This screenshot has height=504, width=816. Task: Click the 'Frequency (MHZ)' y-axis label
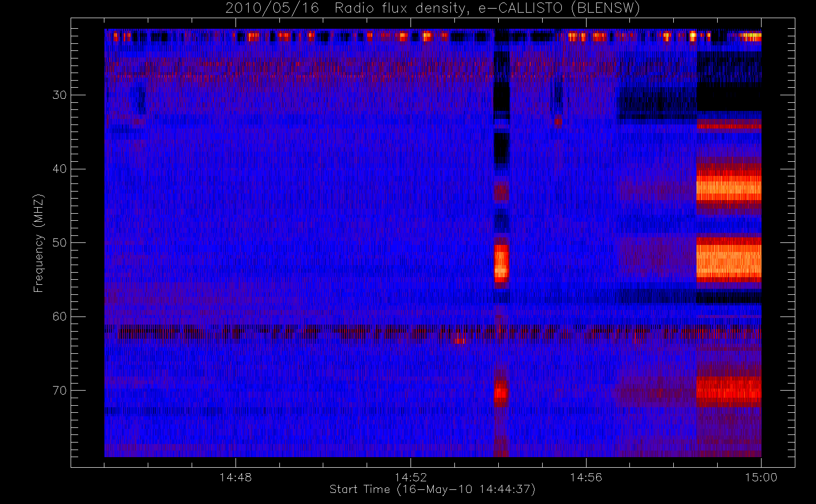click(x=39, y=243)
